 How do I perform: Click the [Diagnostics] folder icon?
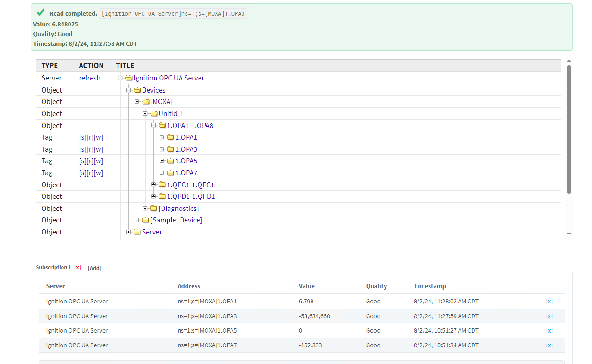154,209
